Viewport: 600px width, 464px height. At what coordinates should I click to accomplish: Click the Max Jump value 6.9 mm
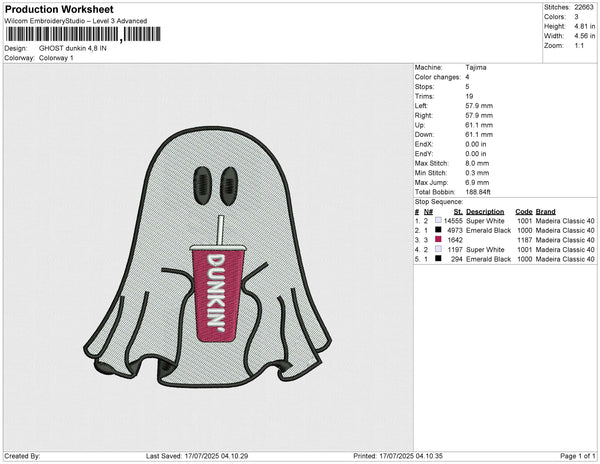point(477,182)
